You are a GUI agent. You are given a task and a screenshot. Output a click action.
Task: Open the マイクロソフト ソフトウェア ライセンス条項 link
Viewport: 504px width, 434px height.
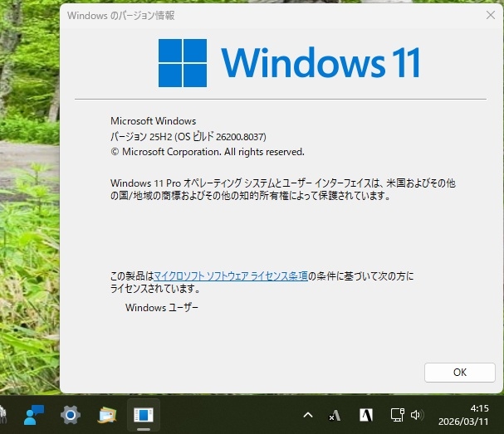231,276
